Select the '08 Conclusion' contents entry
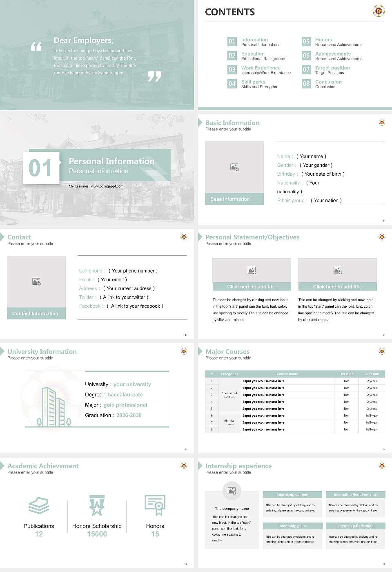Viewport: 392px width, 572px height. 327,84
